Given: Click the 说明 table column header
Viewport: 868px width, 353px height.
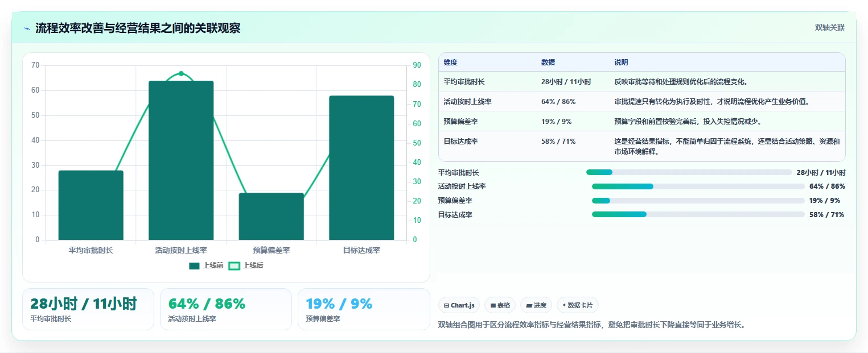Looking at the screenshot, I should [x=621, y=63].
